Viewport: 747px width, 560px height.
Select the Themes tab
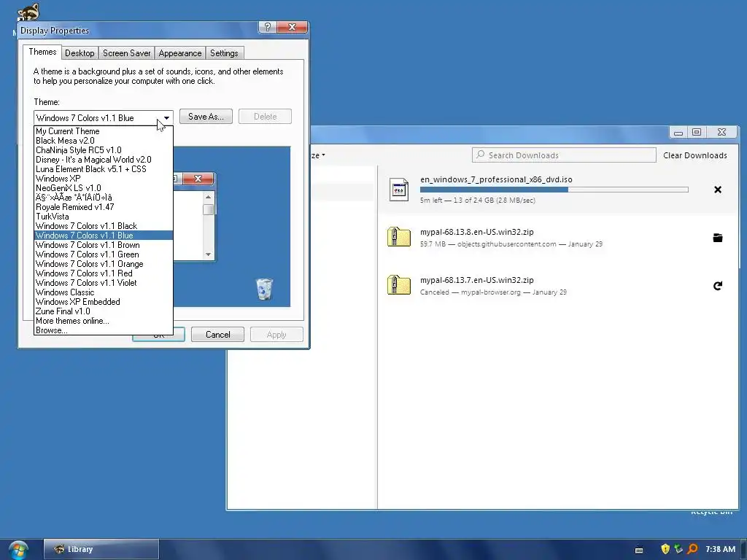[x=42, y=52]
